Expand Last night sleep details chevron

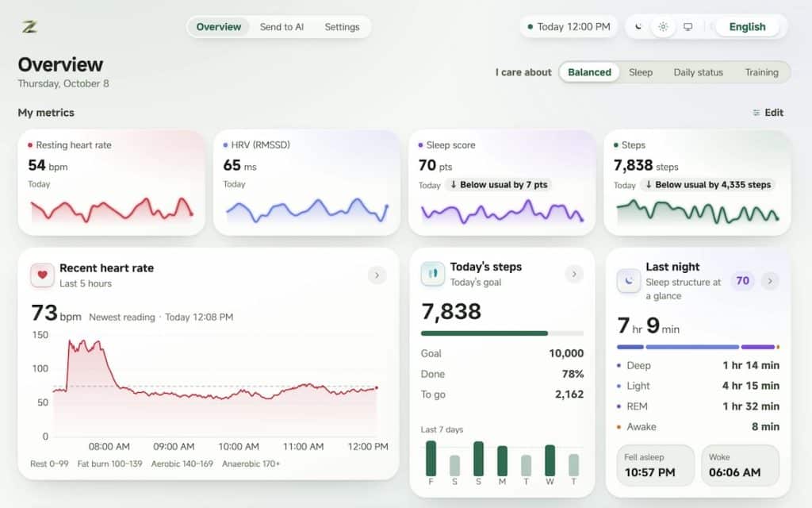pos(770,281)
